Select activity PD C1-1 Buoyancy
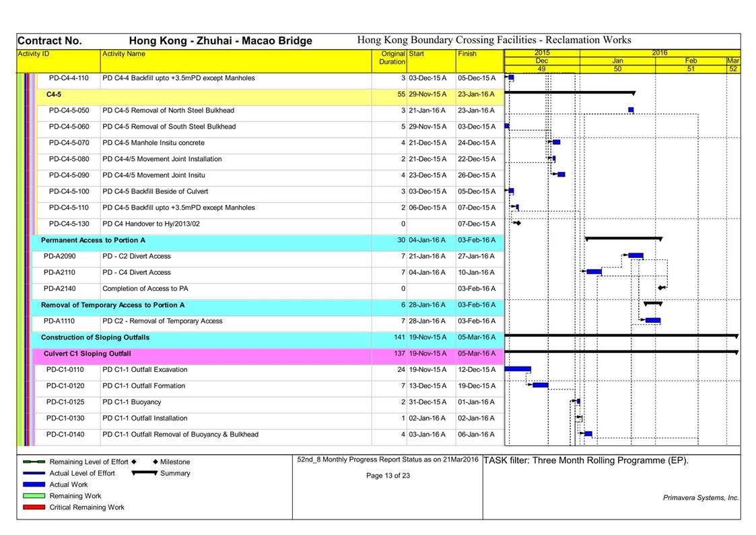 click(x=132, y=402)
